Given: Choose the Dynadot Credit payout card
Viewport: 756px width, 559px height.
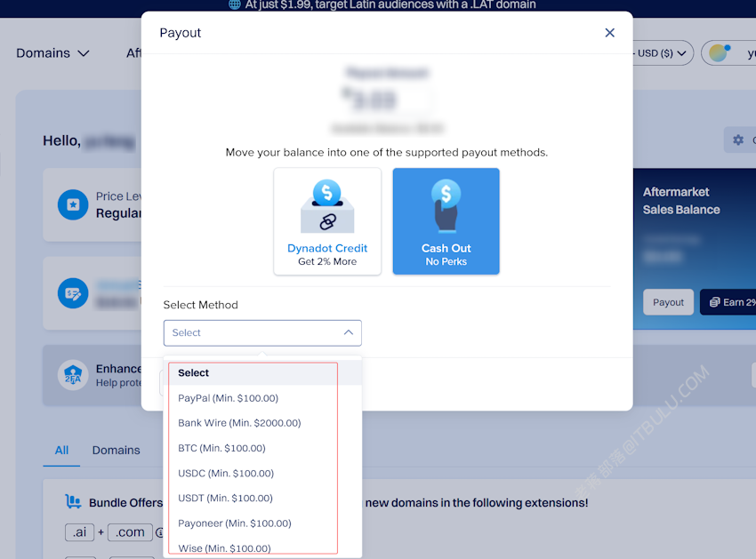Looking at the screenshot, I should 327,221.
